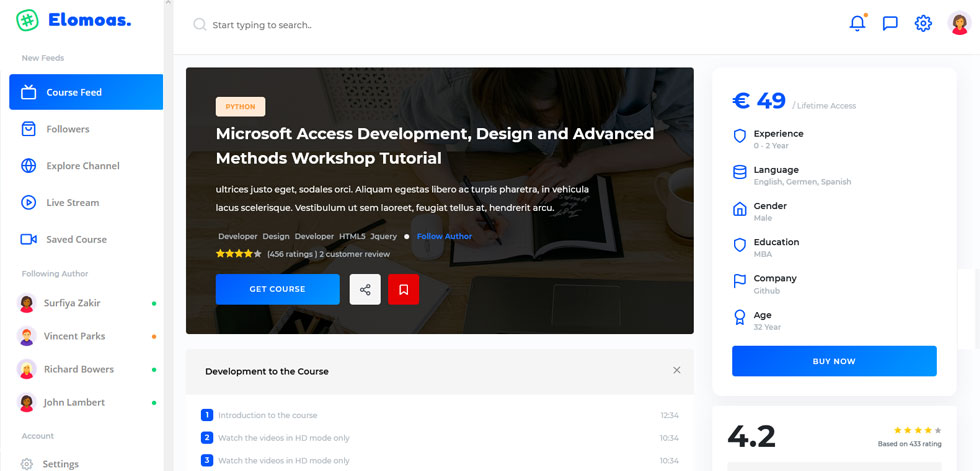Viewport: 980px width, 471px height.
Task: Click the Company flag icon
Action: tap(739, 281)
